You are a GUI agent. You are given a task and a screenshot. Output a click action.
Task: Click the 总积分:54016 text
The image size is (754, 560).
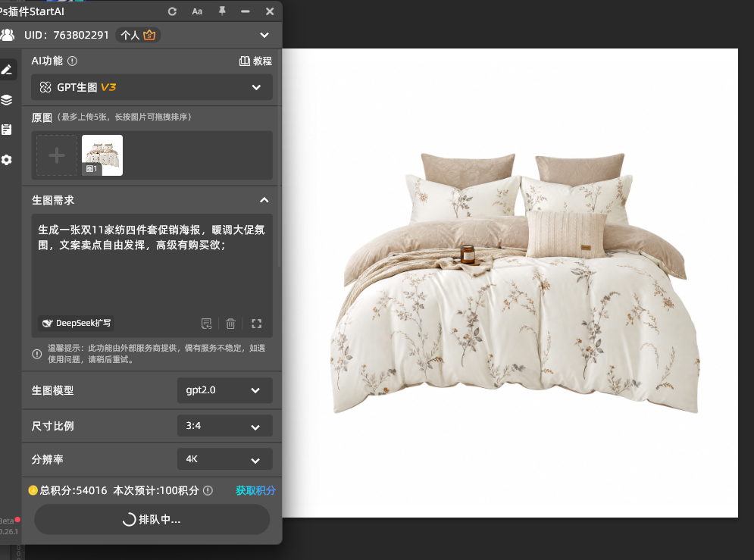click(74, 490)
